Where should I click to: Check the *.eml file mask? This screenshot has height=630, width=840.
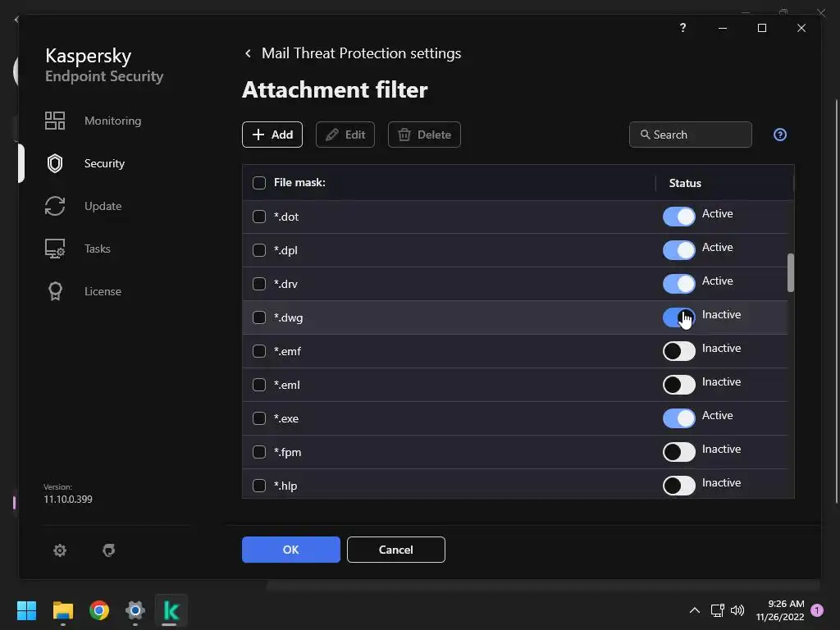coord(258,385)
